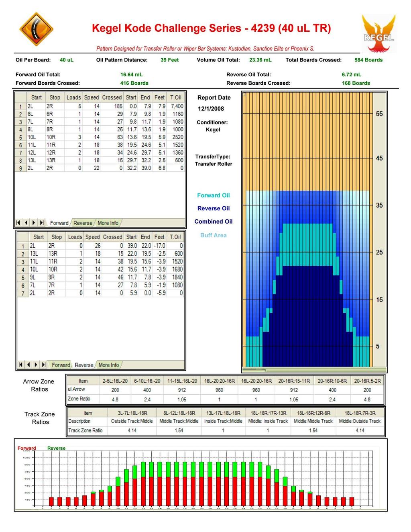This screenshot has width=411, height=532.
Task: Select the '185' Crossed cell
Action: point(112,106)
